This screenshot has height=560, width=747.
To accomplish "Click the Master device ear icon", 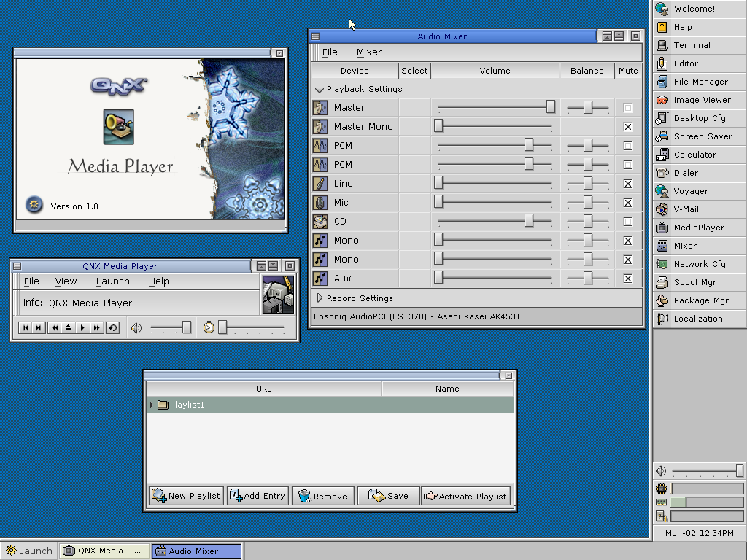I will click(x=320, y=108).
